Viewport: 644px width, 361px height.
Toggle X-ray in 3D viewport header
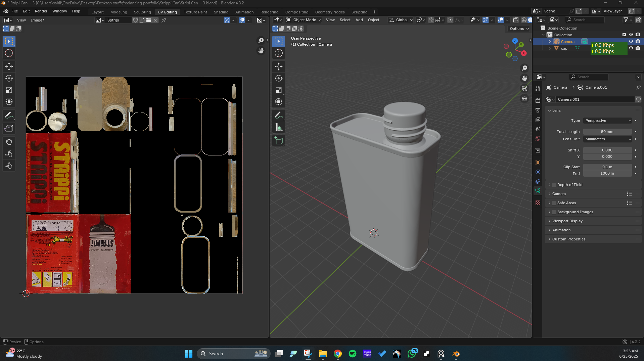point(515,20)
